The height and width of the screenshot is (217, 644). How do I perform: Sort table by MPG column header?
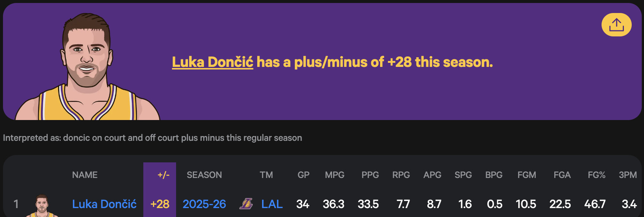(335, 175)
